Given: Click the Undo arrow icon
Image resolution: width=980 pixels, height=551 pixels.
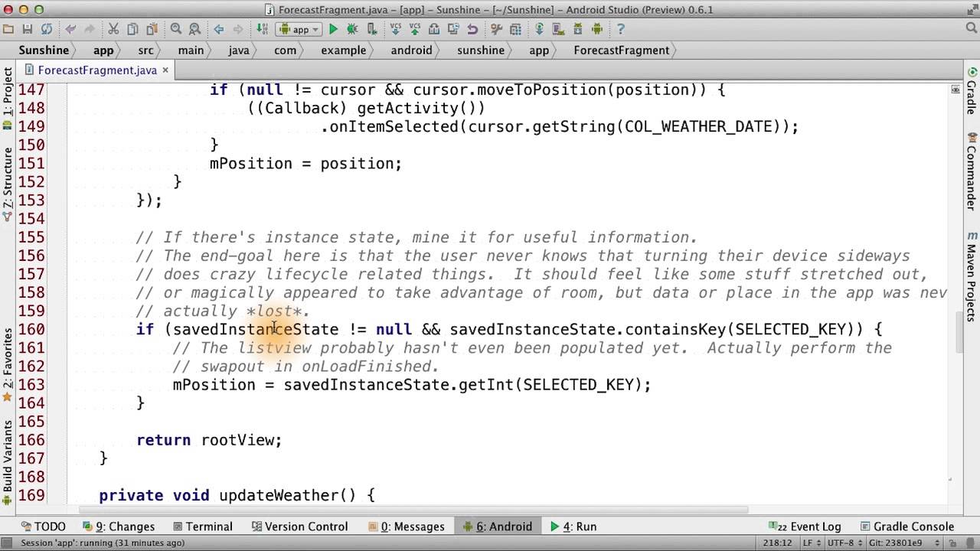Looking at the screenshot, I should (70, 29).
